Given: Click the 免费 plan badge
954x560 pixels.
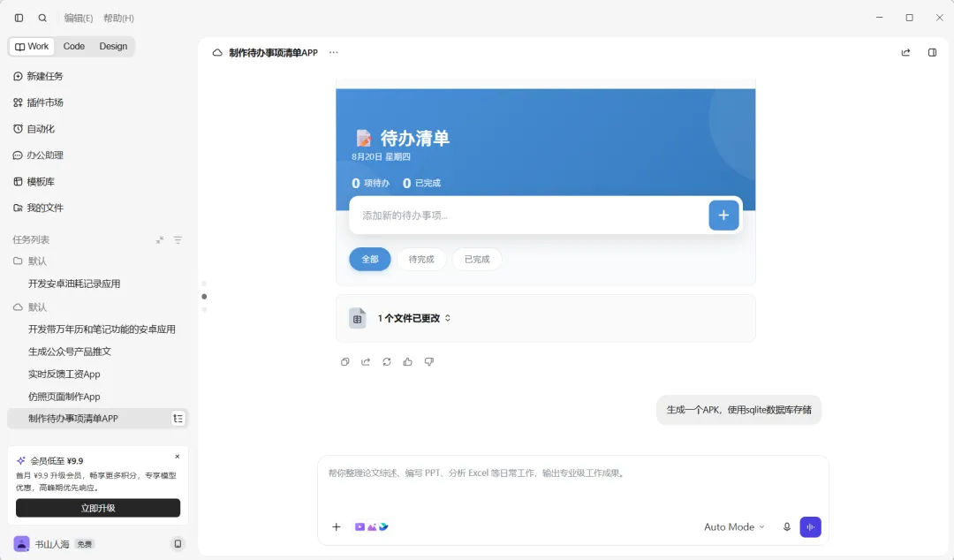Looking at the screenshot, I should (85, 544).
